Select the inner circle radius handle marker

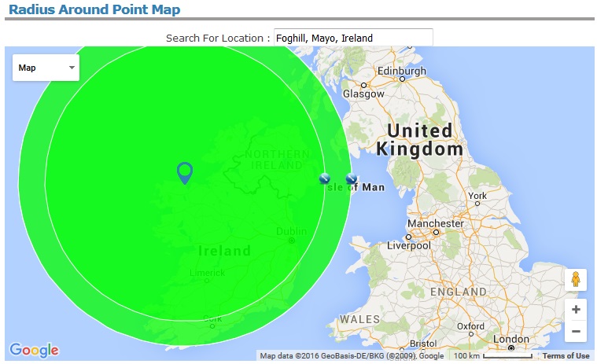[x=324, y=179]
